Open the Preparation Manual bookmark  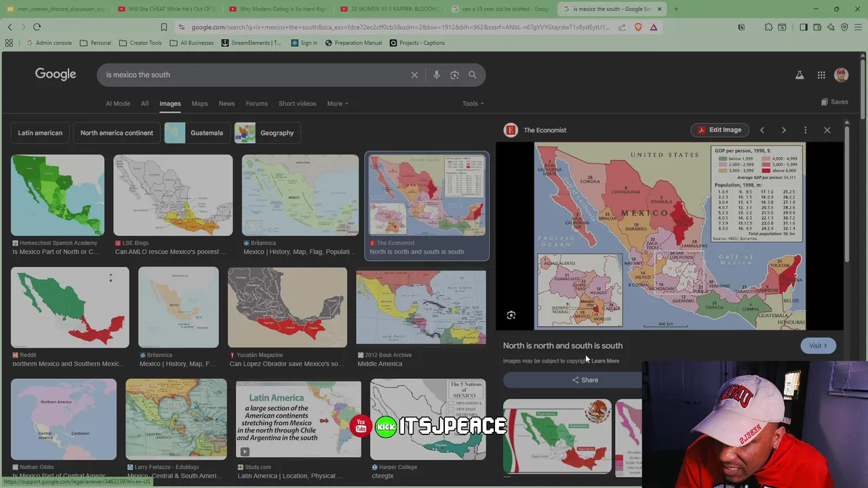click(353, 43)
